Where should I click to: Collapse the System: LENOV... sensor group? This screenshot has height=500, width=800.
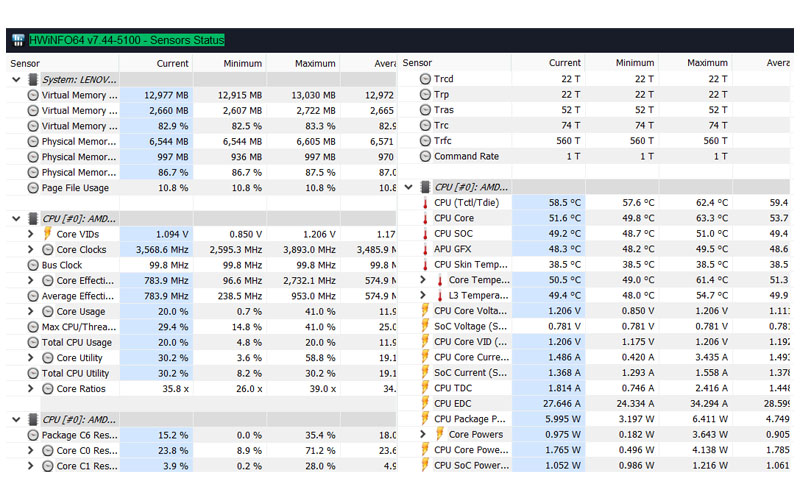pos(16,80)
